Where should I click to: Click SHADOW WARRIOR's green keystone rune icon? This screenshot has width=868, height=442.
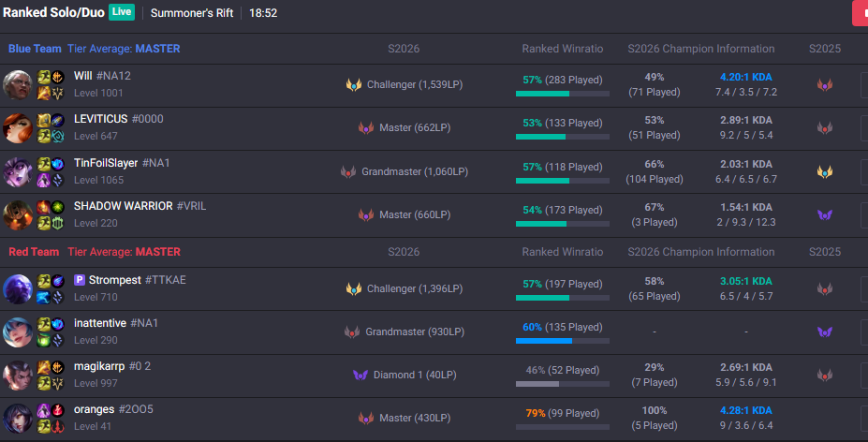click(x=57, y=207)
